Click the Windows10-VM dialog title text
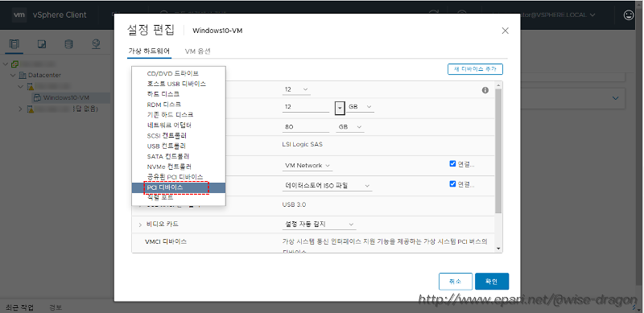Screen dimensions: 644x313 [217, 31]
